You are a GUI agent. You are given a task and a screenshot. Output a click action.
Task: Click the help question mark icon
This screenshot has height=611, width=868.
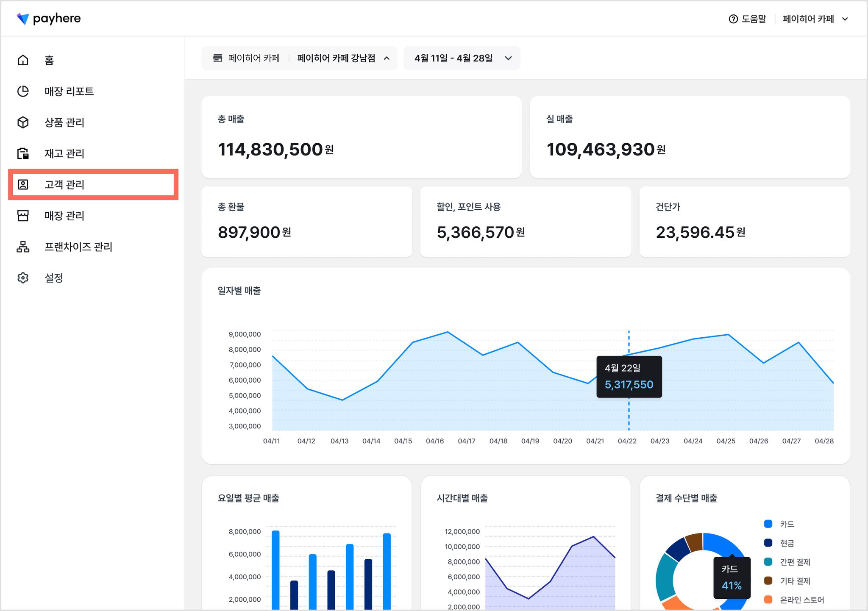click(733, 19)
